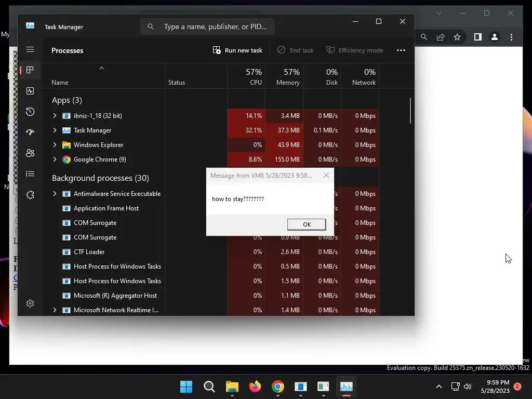Open volume control in system tray
532x399 pixels.
tap(468, 387)
